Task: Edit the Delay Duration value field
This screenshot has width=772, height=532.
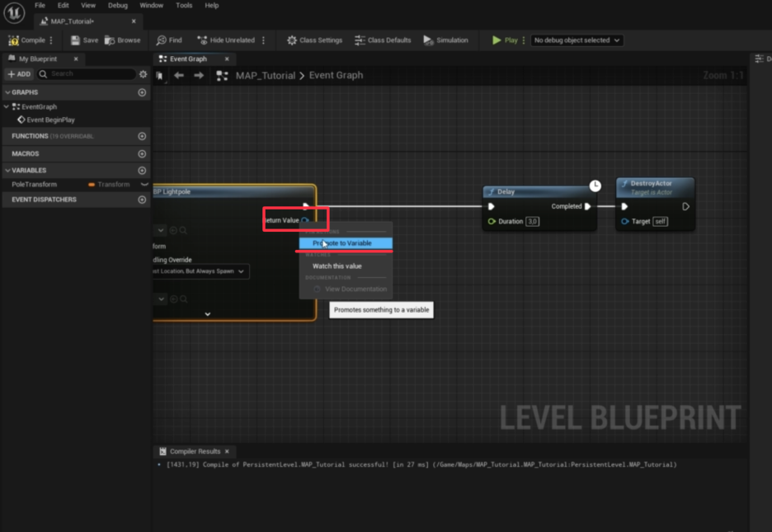Action: [x=532, y=222]
